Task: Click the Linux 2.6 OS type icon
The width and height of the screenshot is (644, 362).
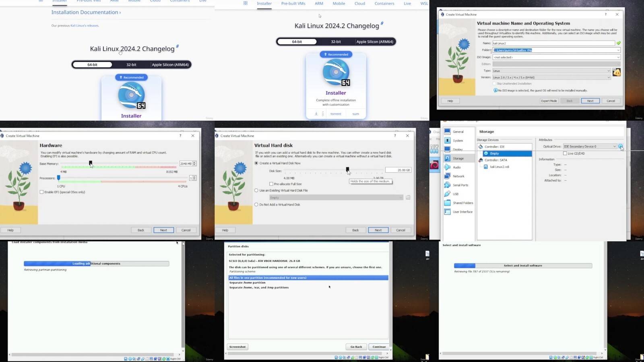Action: click(616, 72)
